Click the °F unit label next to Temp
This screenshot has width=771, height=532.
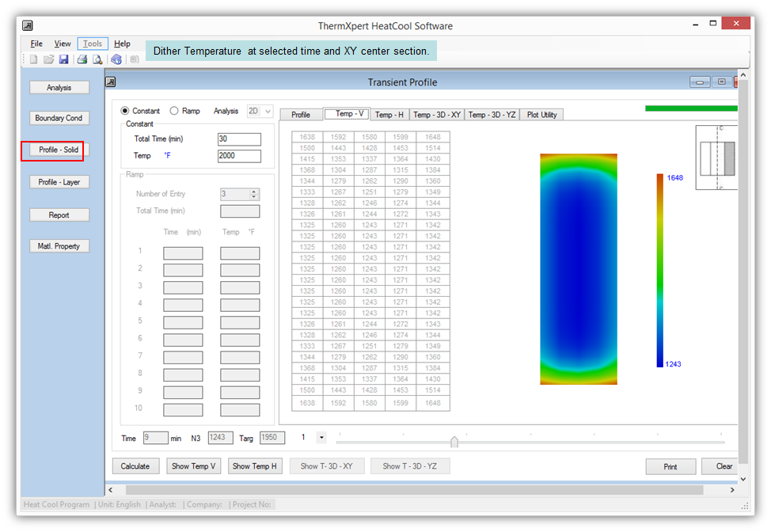(x=167, y=156)
